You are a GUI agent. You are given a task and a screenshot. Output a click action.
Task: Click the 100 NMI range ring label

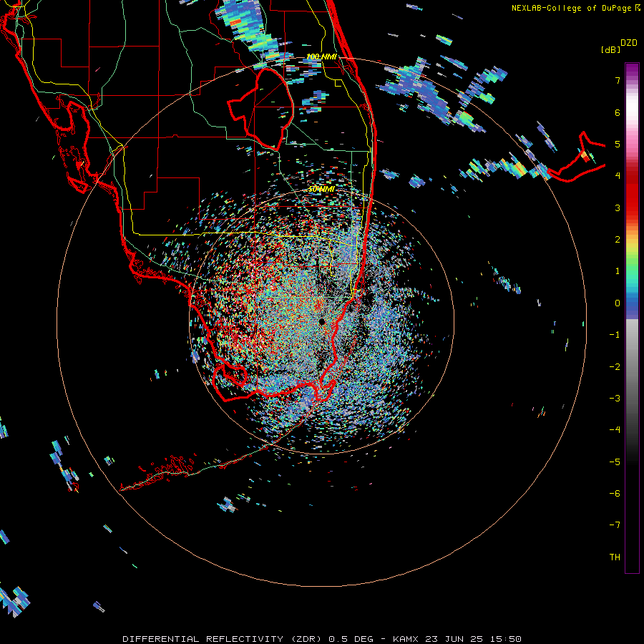tap(321, 57)
